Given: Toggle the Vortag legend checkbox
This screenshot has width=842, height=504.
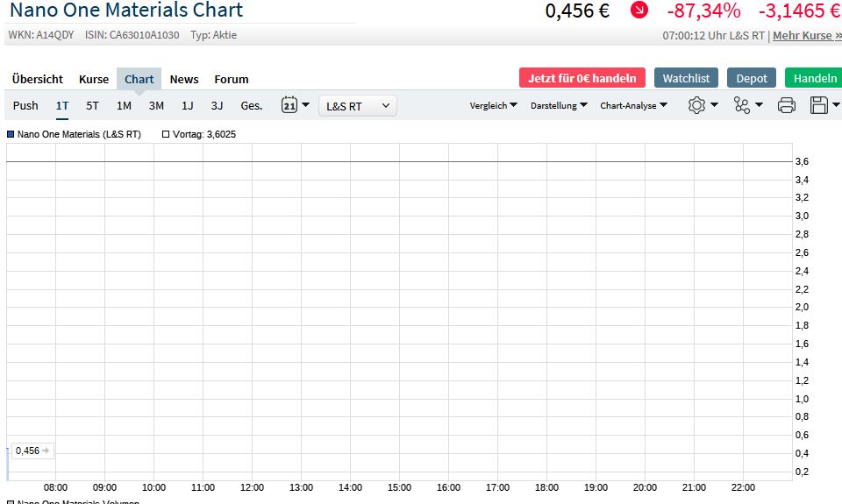Looking at the screenshot, I should 166,134.
